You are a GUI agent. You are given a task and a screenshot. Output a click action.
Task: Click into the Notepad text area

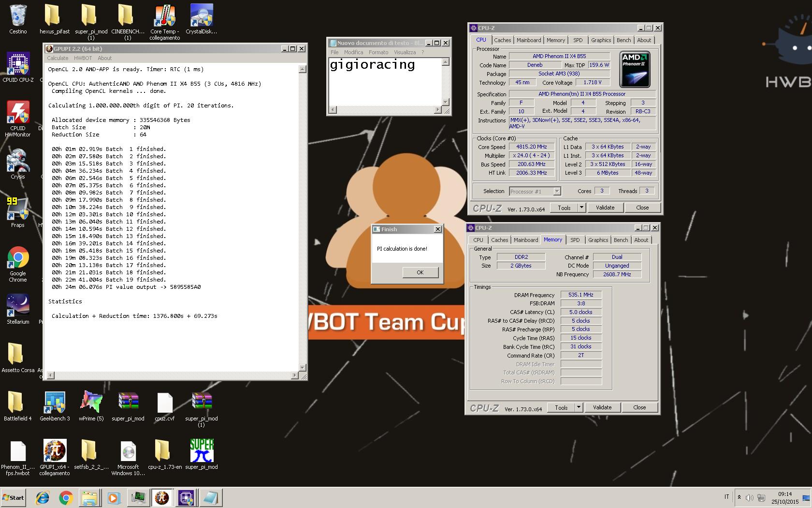coord(385,81)
